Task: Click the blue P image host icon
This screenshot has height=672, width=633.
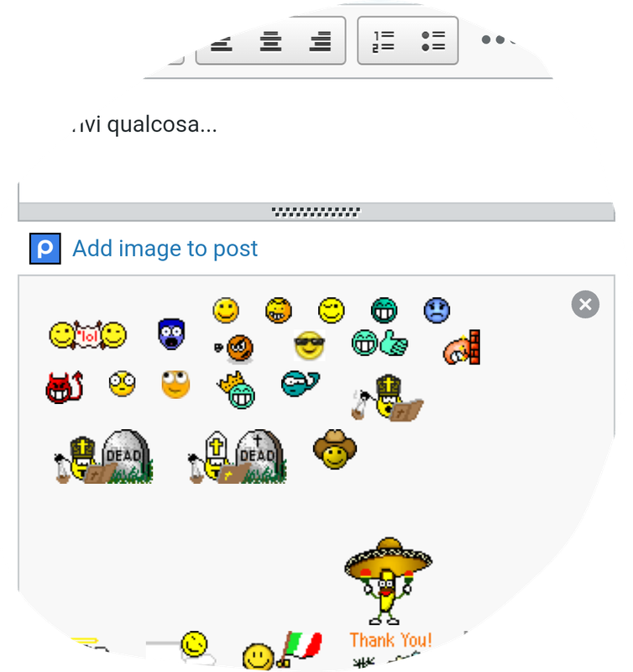Action: pos(45,249)
